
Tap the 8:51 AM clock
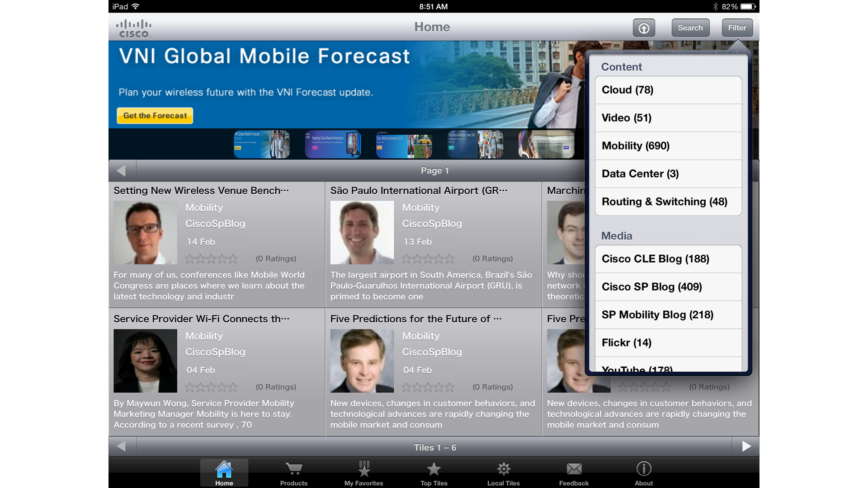434,6
